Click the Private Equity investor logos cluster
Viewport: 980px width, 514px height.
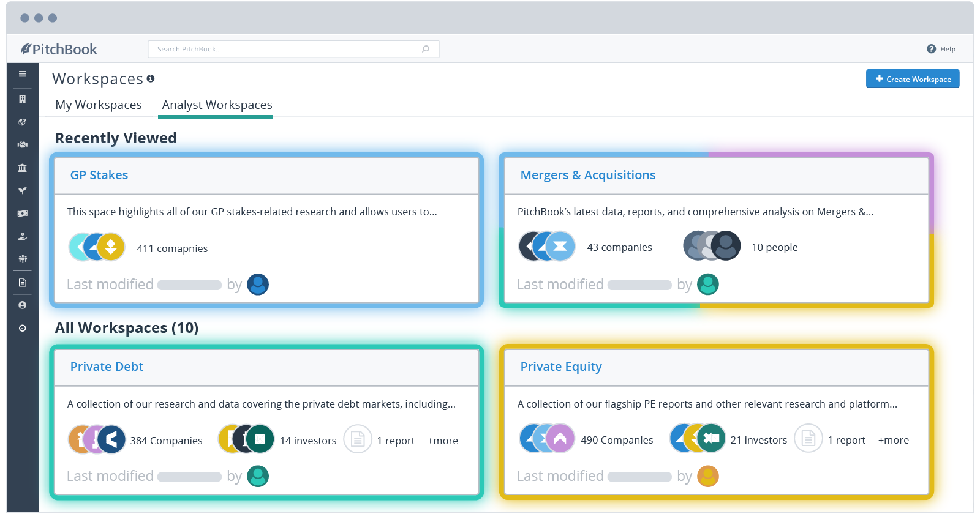(x=698, y=439)
